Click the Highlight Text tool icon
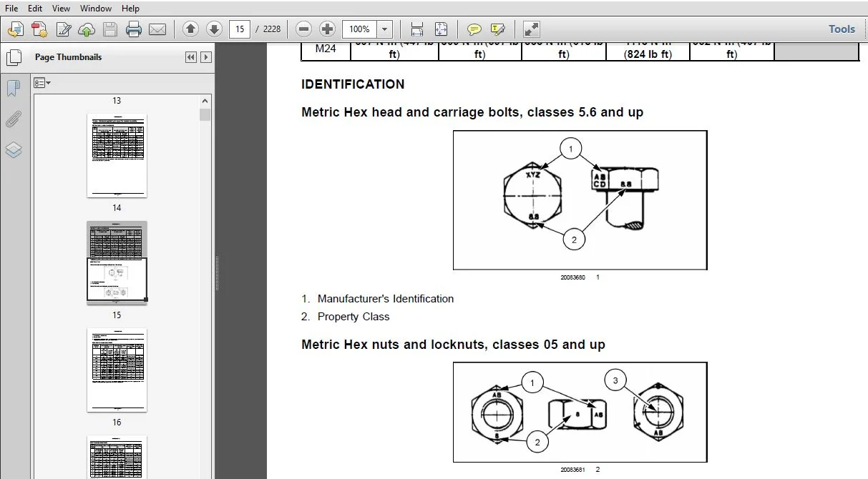The width and height of the screenshot is (868, 479). pos(497,29)
